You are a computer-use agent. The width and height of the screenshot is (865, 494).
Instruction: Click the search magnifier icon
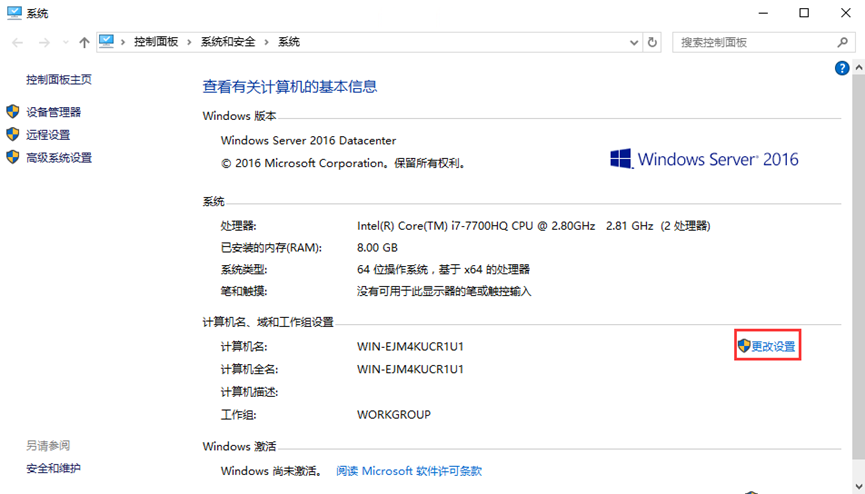[842, 42]
